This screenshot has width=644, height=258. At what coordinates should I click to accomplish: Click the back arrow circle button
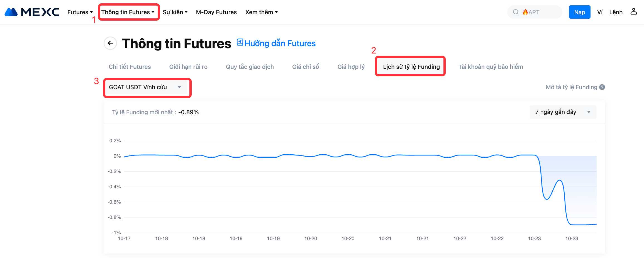pyautogui.click(x=110, y=43)
